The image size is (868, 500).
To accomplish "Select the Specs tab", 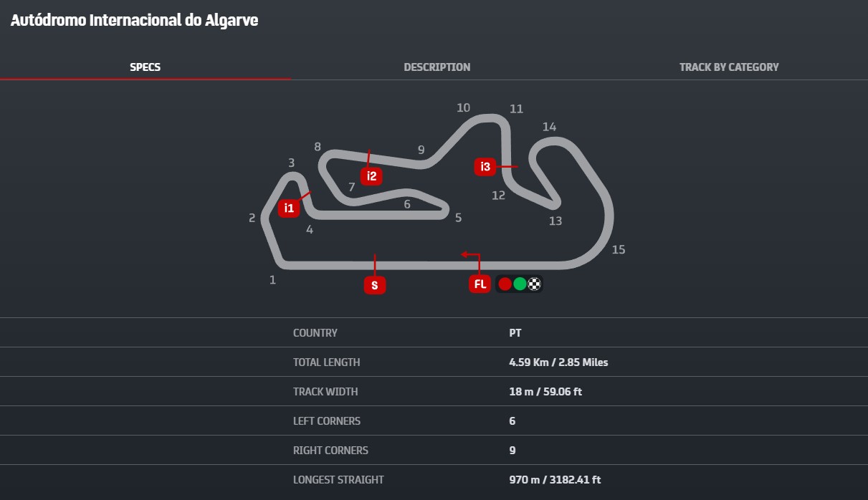I will click(x=146, y=67).
